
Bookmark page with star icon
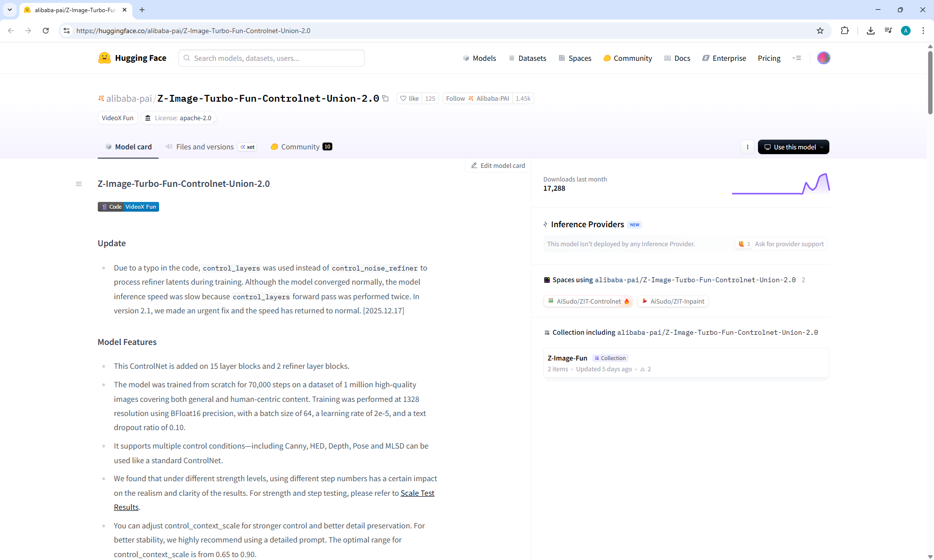820,31
